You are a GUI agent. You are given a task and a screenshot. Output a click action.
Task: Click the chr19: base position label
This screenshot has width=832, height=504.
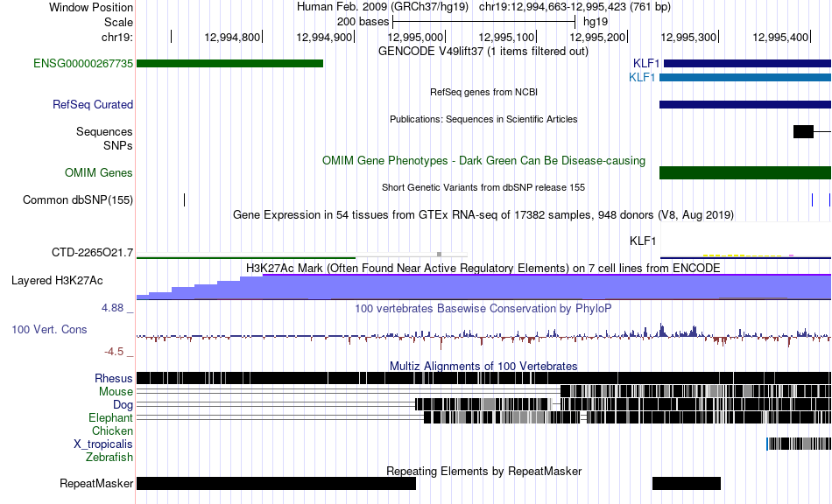tap(117, 37)
